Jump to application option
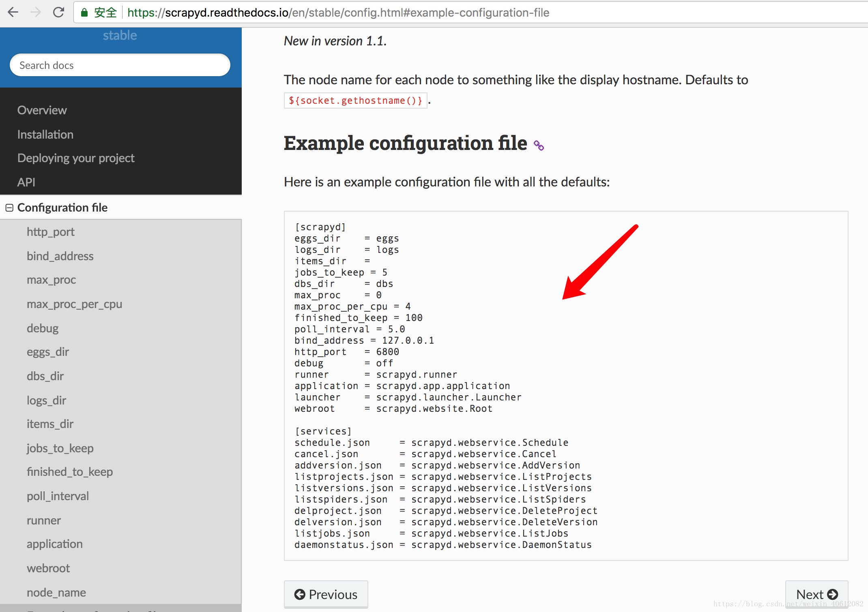The height and width of the screenshot is (612, 868). 55,544
